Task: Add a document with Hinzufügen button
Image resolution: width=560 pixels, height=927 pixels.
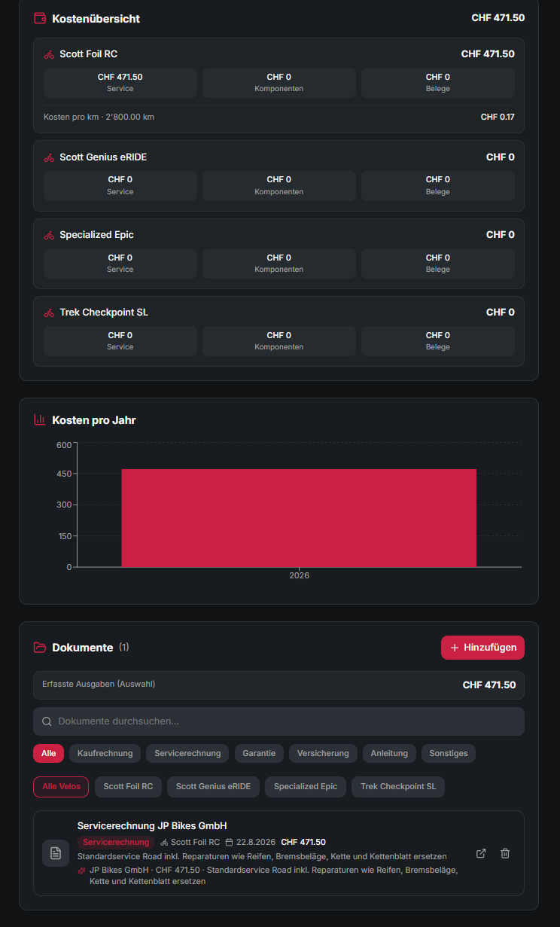Action: [x=482, y=648]
